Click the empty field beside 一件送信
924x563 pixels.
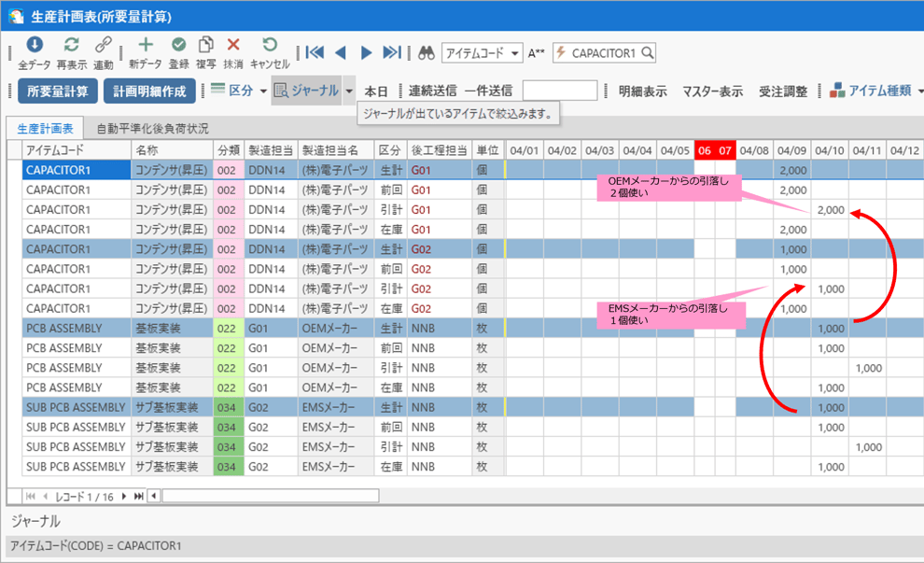(559, 91)
